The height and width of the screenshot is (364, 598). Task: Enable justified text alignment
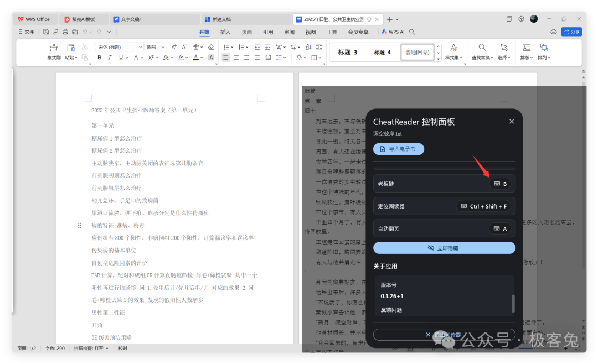tap(257, 58)
